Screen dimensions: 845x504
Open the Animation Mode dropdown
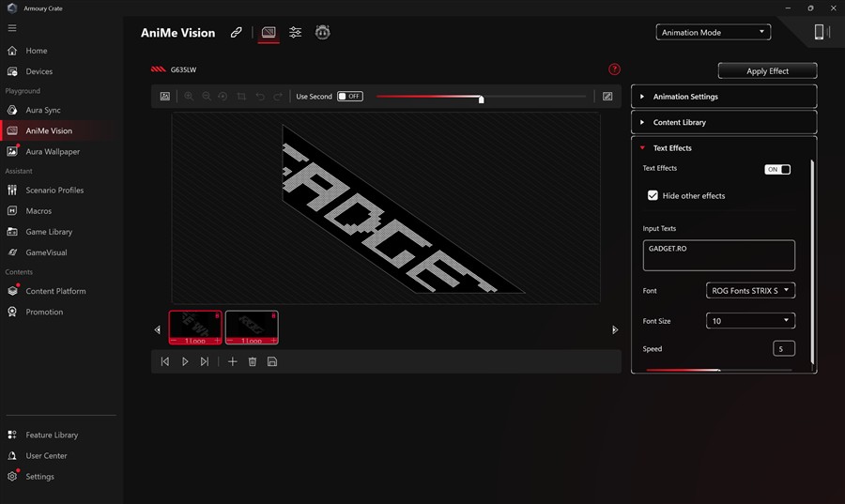coord(714,33)
